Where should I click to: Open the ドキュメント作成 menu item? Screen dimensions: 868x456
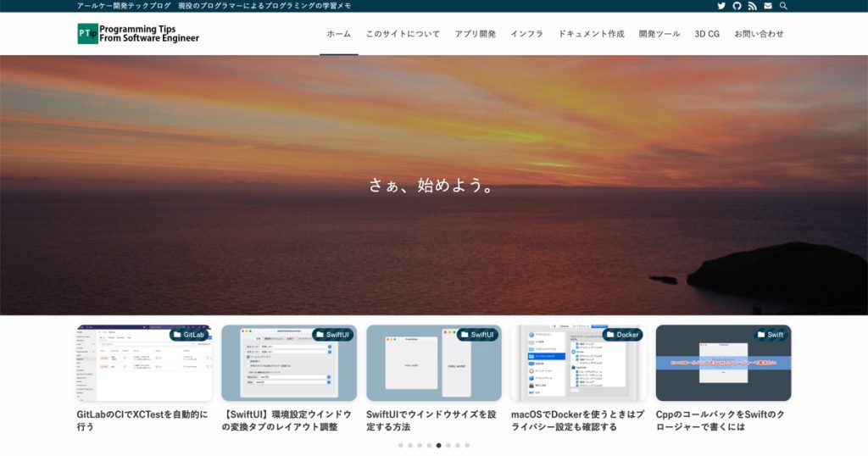point(591,34)
